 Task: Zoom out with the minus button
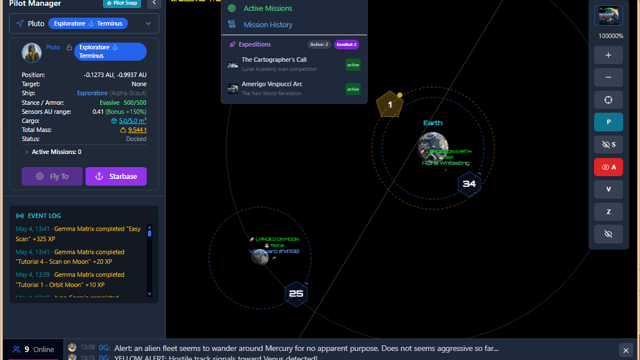[x=608, y=78]
